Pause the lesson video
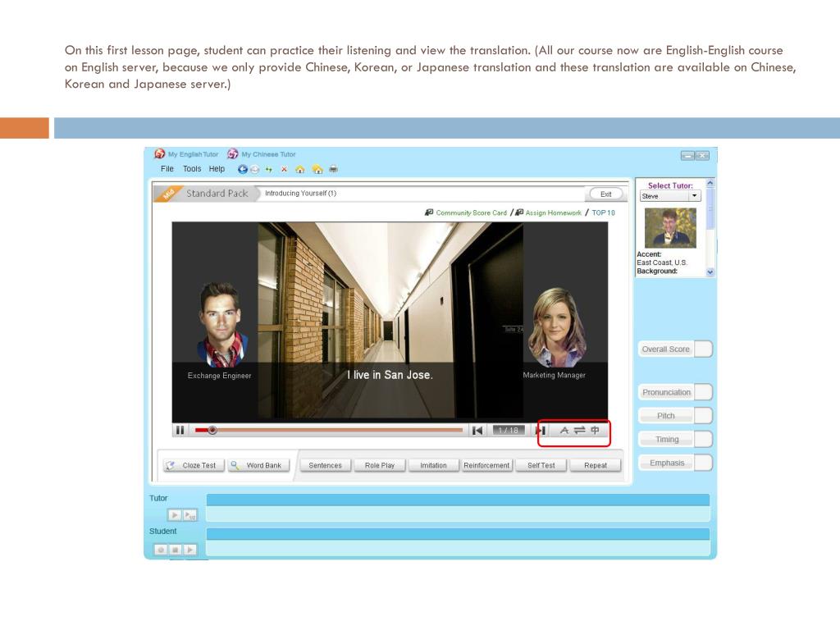Viewport: 840px width, 630px height. point(180,430)
